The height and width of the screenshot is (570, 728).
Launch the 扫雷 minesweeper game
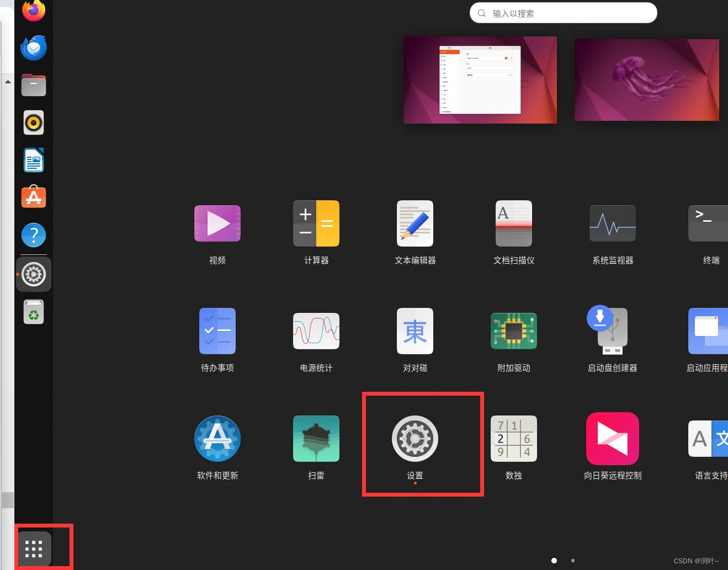[x=316, y=439]
